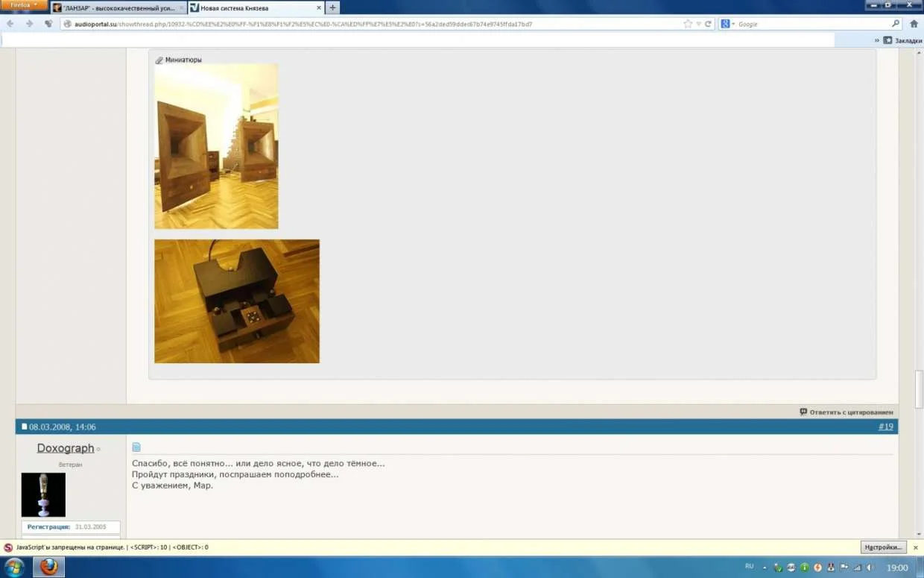924x578 pixels.
Task: Expand the URL history dropdown arrow
Action: click(x=698, y=24)
